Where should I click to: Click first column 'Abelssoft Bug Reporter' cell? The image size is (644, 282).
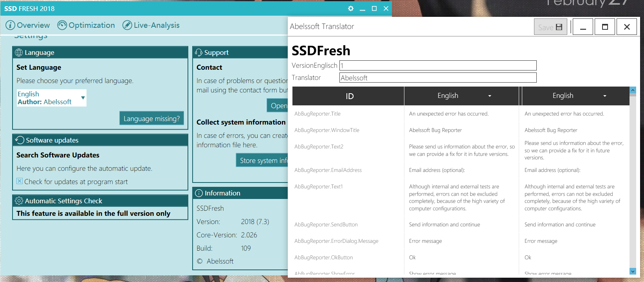pos(435,130)
